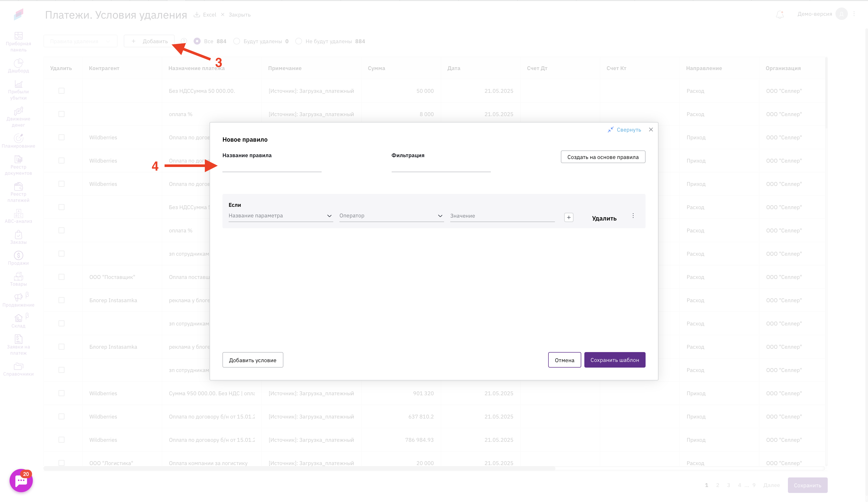The width and height of the screenshot is (868, 502).
Task: Open the Товары sidebar icon
Action: click(18, 277)
